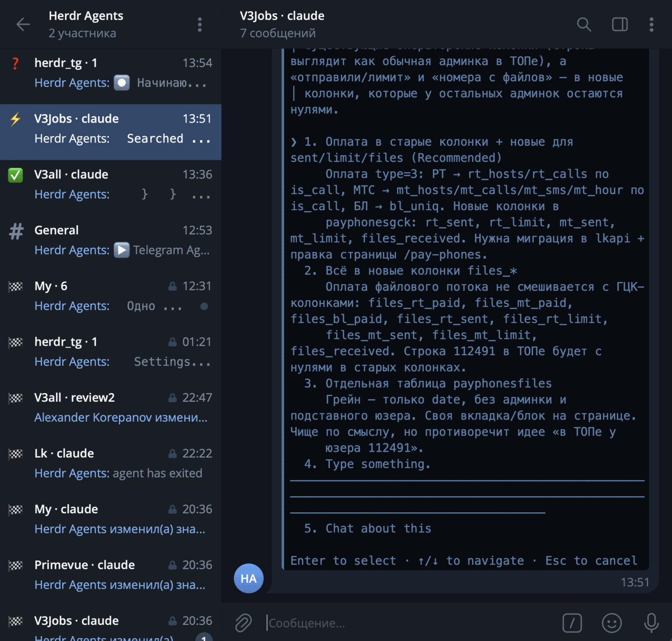Click the "5. Chat about this" line

click(368, 529)
